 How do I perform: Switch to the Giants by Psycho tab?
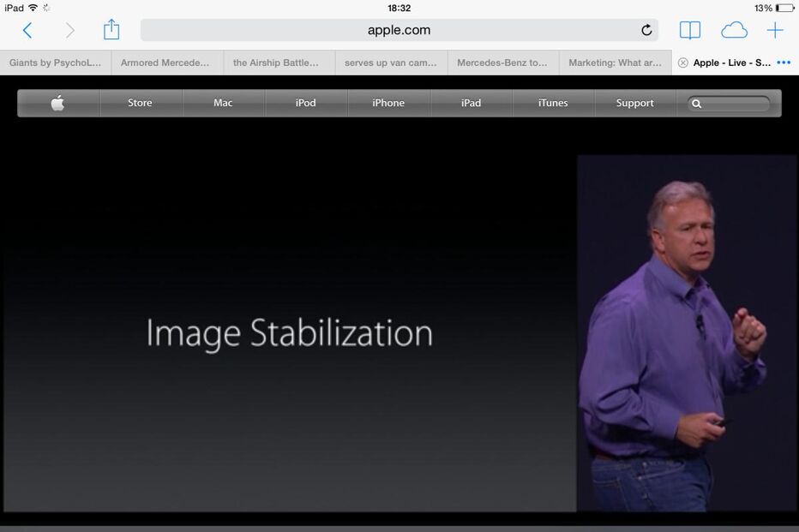coord(55,63)
